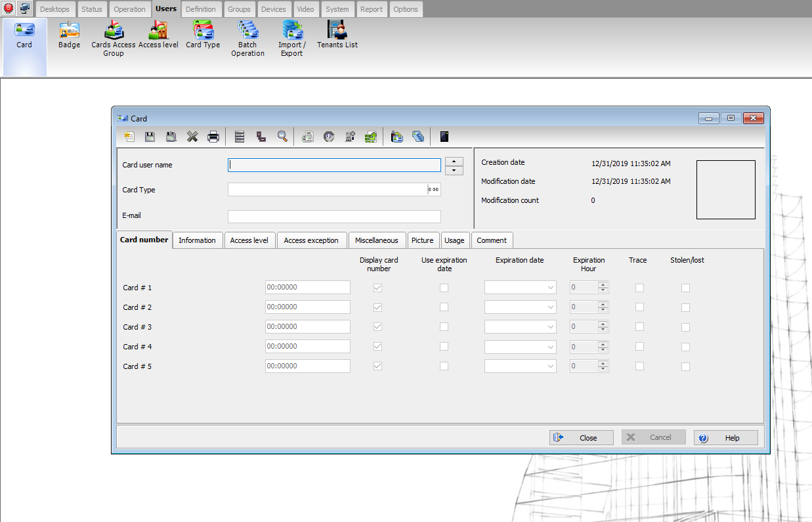Enable Trace checkbox for Card # 4
This screenshot has width=812, height=522.
click(x=639, y=347)
